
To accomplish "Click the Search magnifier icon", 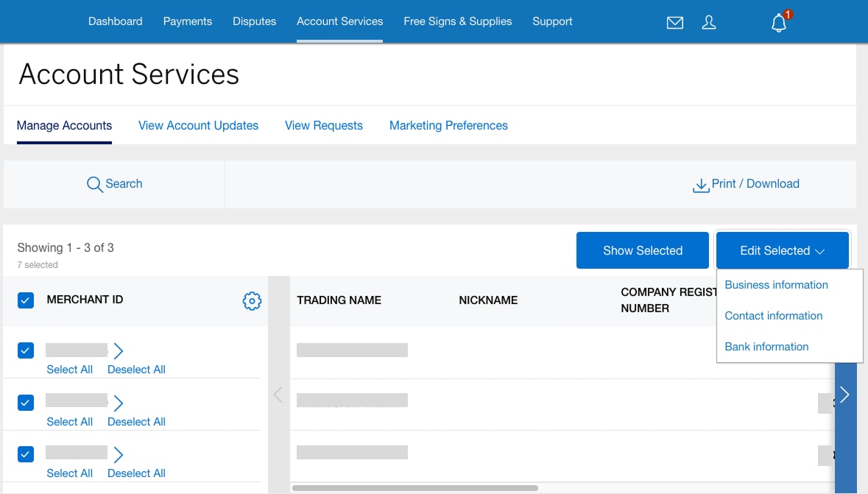I will click(95, 184).
